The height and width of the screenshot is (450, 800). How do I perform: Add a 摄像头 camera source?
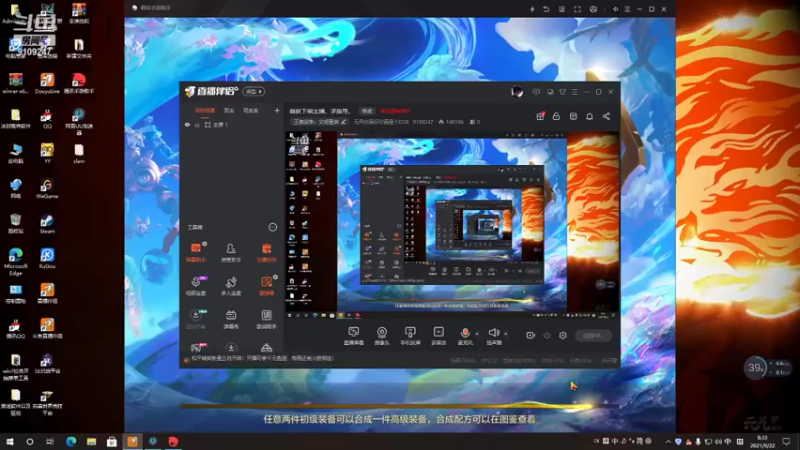point(382,336)
